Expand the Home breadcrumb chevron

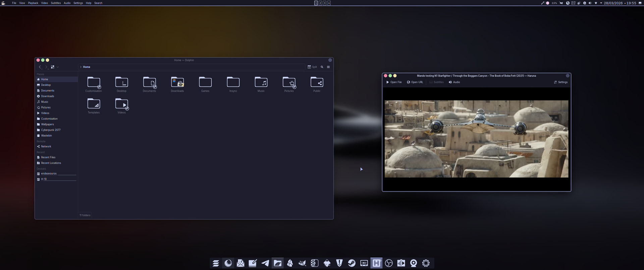point(81,67)
